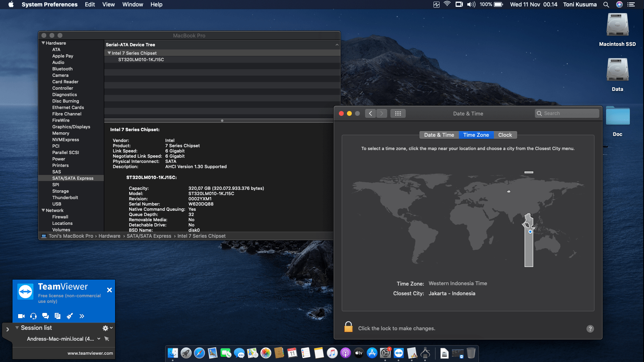This screenshot has height=362, width=644.
Task: Collapse Intel 7 Series Chipset tree row
Action: (x=109, y=53)
